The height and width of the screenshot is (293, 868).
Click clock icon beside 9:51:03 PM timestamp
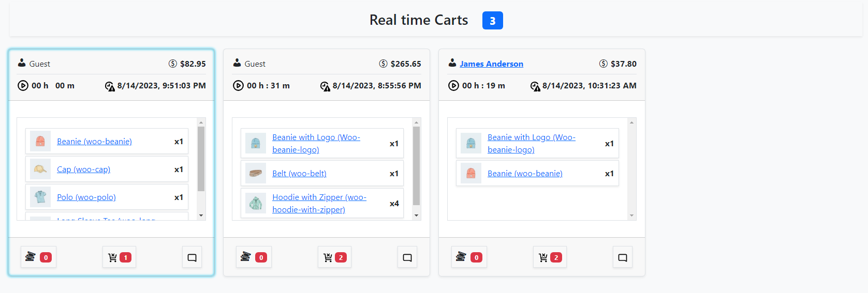click(110, 86)
